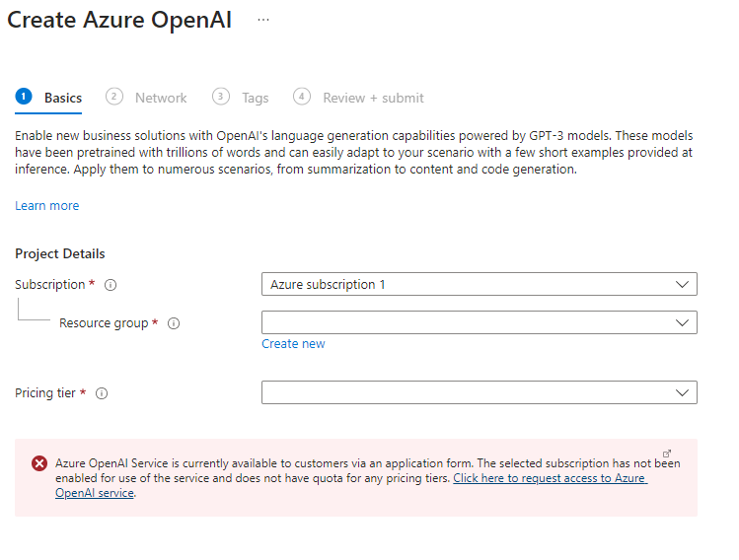
Task: Select the Basics tab
Action: (x=63, y=98)
